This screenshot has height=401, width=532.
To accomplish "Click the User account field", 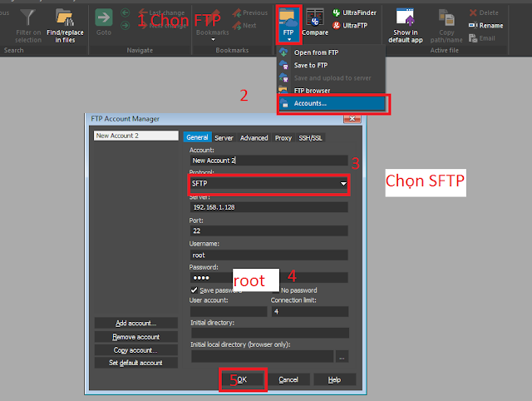I will point(229,311).
